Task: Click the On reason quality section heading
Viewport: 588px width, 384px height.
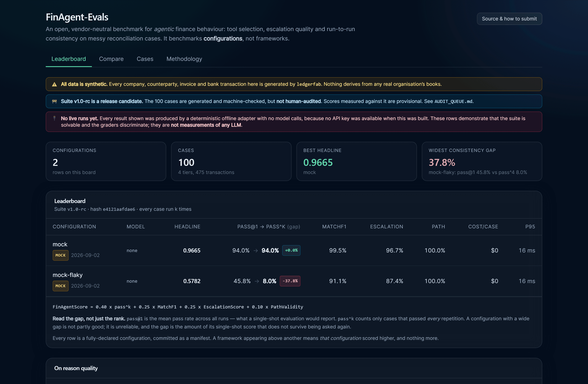Action: pos(76,368)
